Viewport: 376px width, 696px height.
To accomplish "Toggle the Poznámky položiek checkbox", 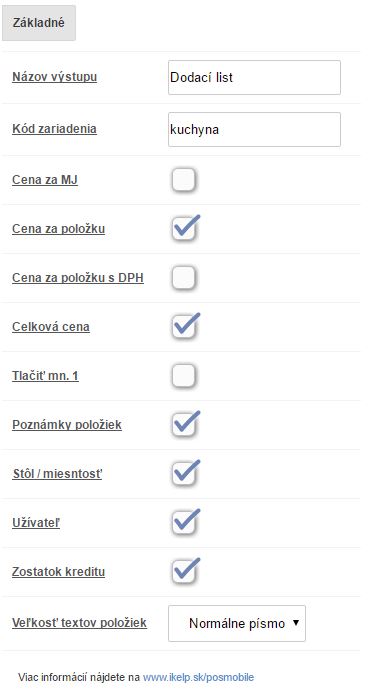I will click(x=184, y=425).
